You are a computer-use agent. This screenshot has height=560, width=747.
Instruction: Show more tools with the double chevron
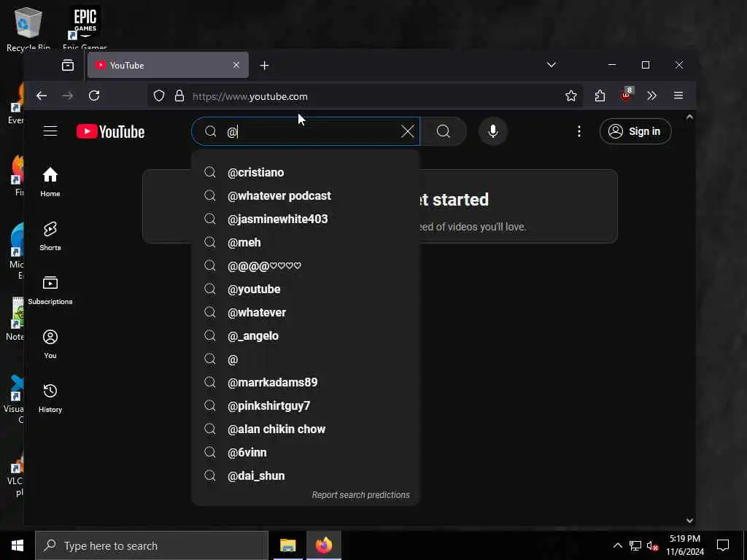[651, 96]
